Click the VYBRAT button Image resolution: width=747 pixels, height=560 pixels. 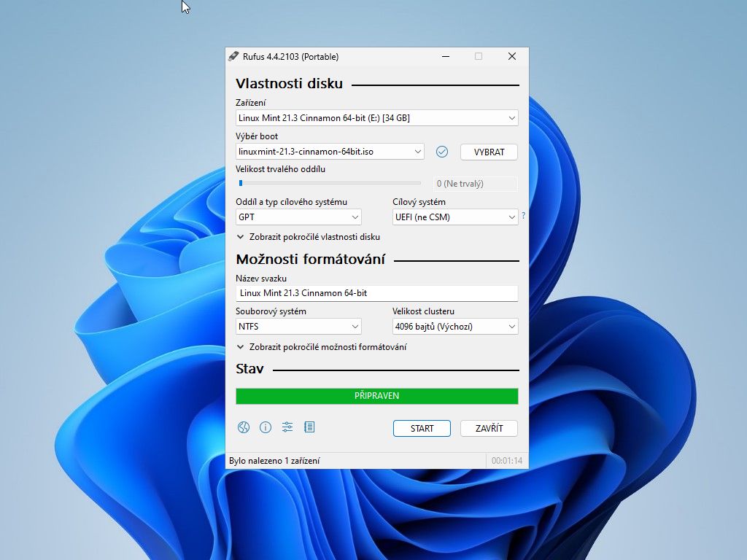point(489,152)
